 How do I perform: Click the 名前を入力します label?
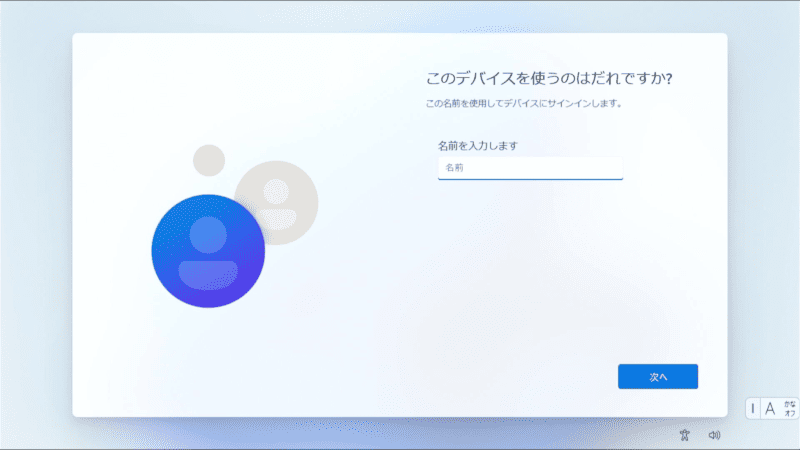coord(478,146)
